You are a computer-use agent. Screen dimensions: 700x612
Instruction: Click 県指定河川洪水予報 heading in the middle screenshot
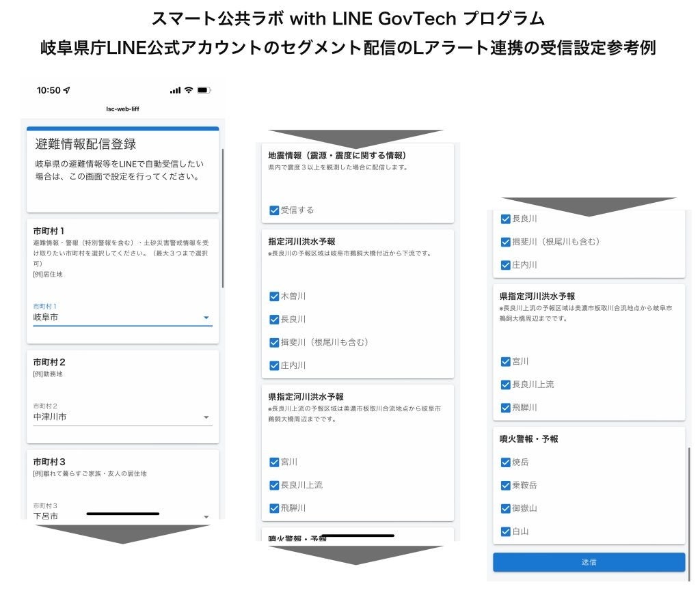coord(306,397)
